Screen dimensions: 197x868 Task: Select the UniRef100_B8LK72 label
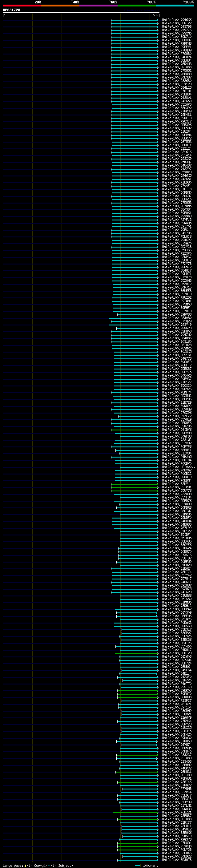click(x=177, y=139)
